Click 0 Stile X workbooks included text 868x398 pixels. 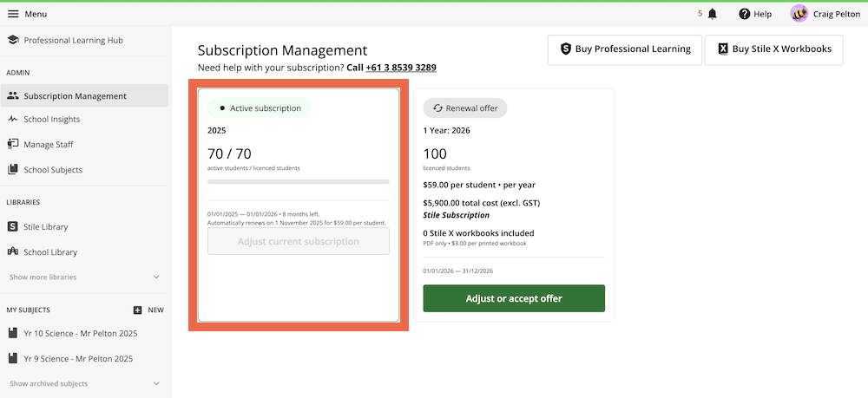click(478, 233)
